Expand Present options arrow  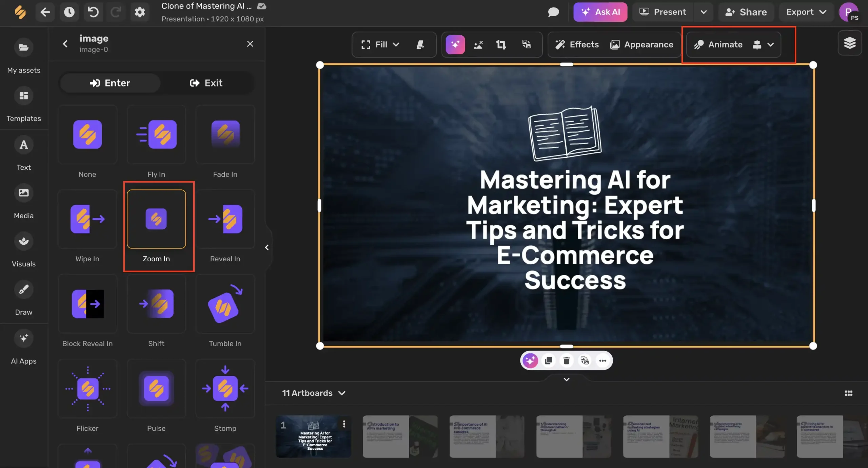click(704, 12)
